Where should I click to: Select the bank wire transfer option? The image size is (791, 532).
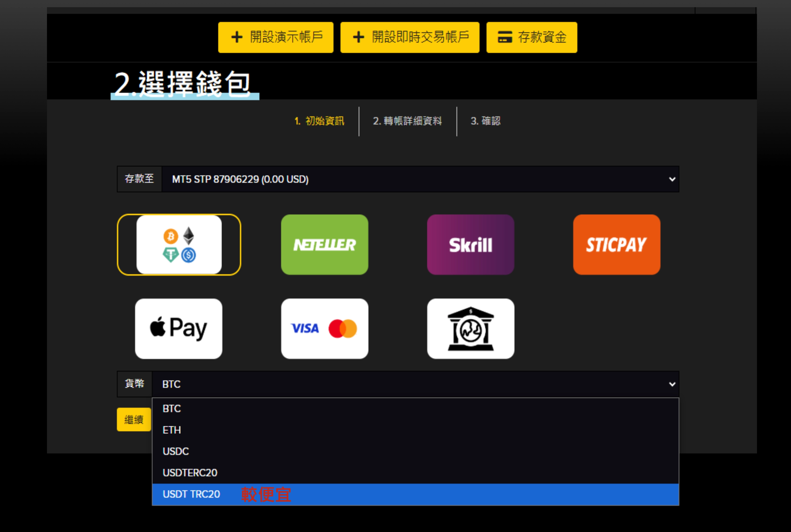click(471, 329)
